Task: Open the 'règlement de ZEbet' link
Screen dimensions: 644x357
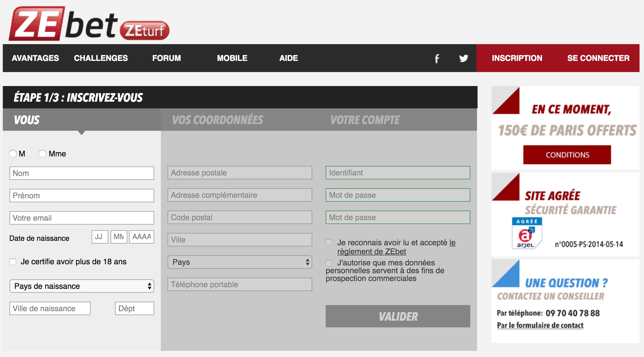Action: click(x=371, y=252)
